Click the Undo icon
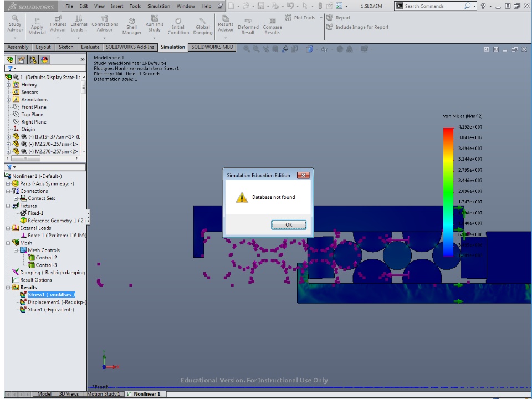The width and height of the screenshot is (532, 399). [290, 6]
